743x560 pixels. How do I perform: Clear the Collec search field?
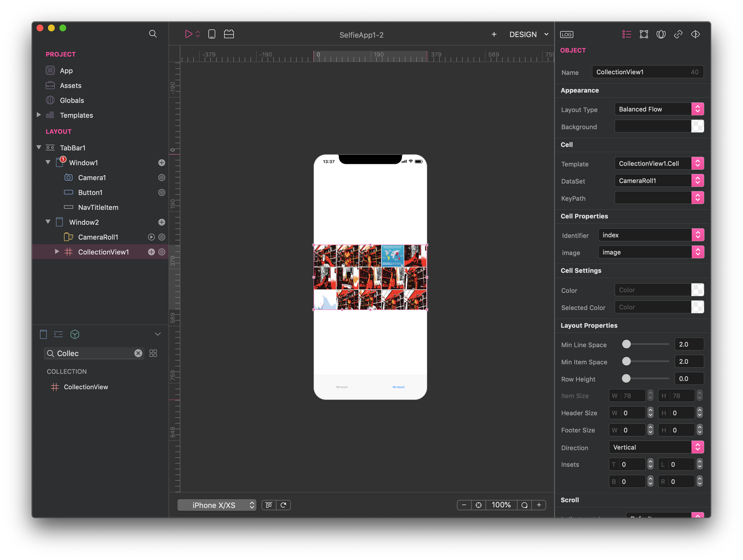tap(138, 353)
